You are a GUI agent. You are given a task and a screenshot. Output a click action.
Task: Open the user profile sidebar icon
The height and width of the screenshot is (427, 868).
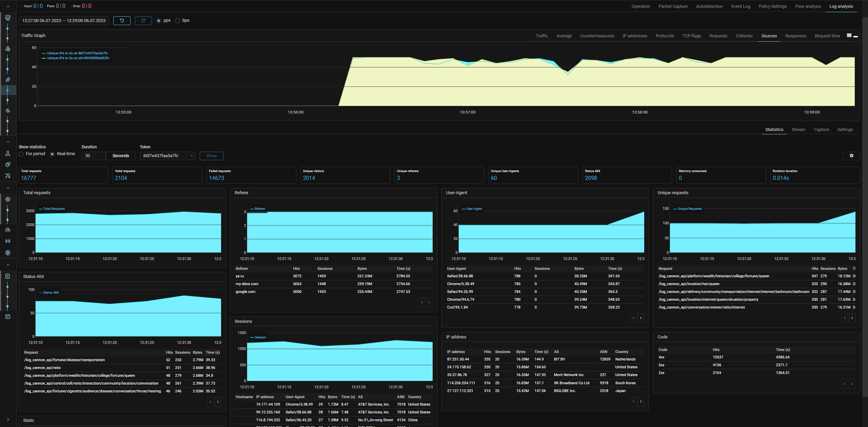click(x=8, y=153)
